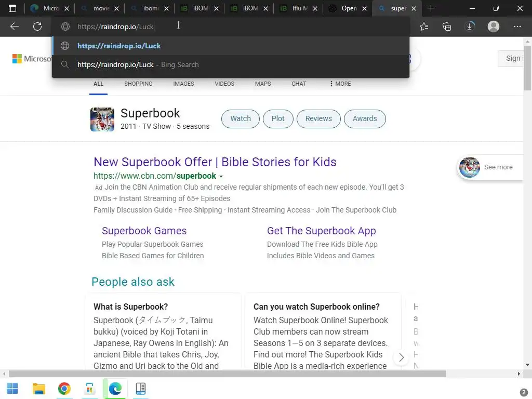This screenshot has height=399, width=532.
Task: Expand the cbn.com URL dropdown arrow
Action: [221, 177]
